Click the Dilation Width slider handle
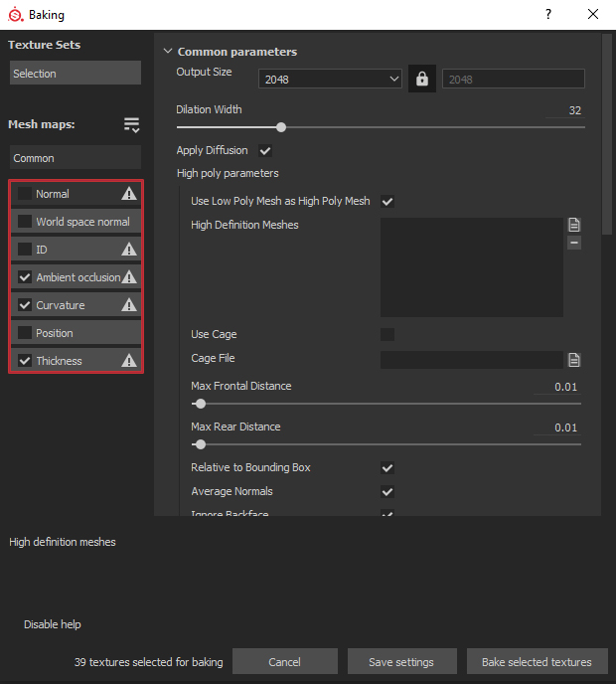 click(281, 127)
